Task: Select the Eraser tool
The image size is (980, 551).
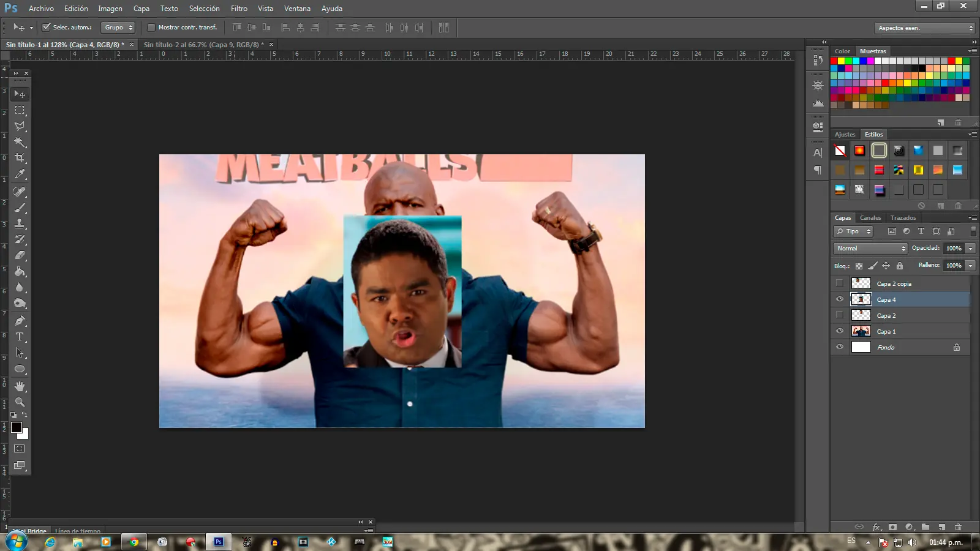Action: point(20,255)
